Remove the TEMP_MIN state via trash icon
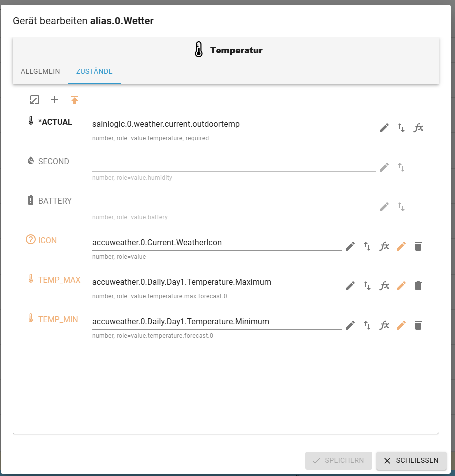 (418, 325)
